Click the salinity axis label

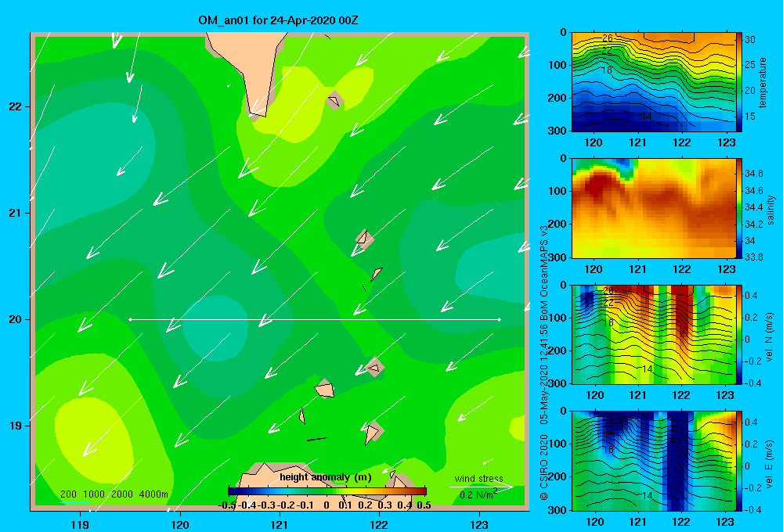click(770, 210)
